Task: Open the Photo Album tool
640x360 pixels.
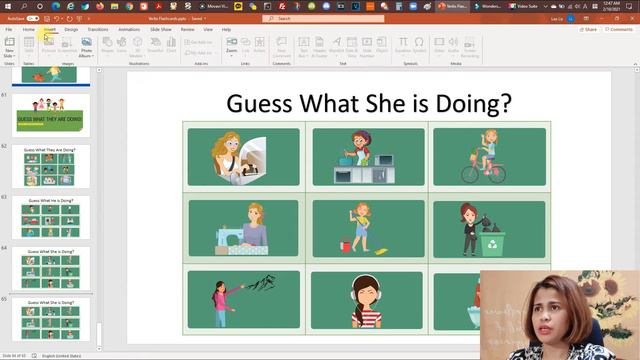Action: (86, 47)
